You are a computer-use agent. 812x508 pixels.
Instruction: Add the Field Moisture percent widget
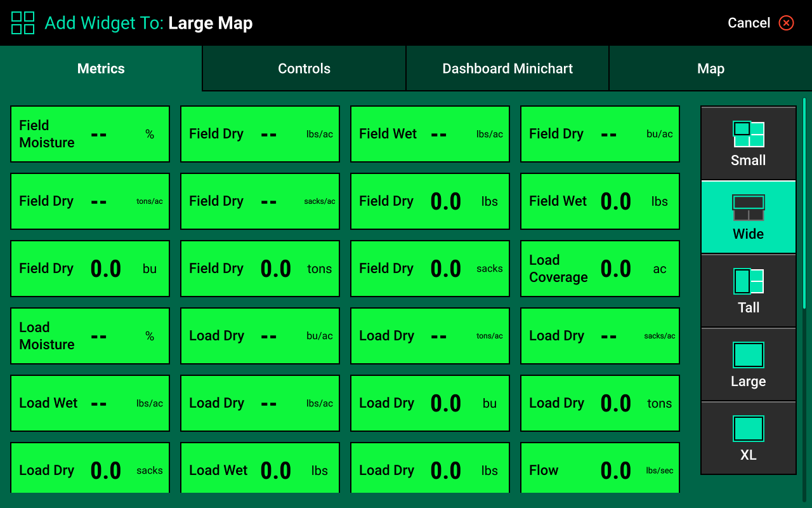[90, 134]
